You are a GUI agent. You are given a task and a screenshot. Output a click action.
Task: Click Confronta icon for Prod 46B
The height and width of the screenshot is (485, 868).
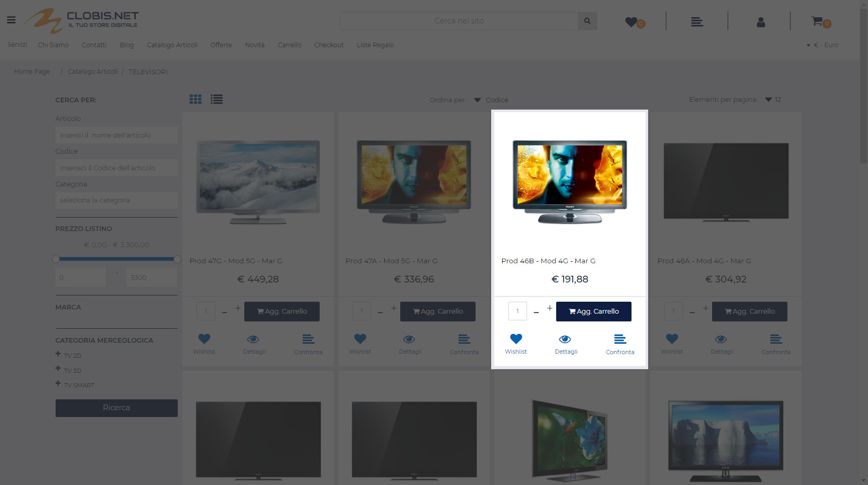tap(620, 340)
